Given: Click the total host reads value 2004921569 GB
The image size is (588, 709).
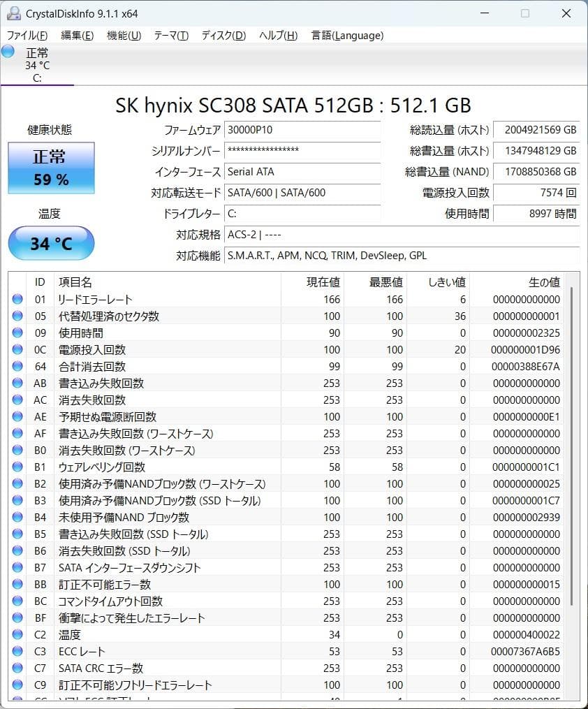Looking at the screenshot, I should click(536, 130).
